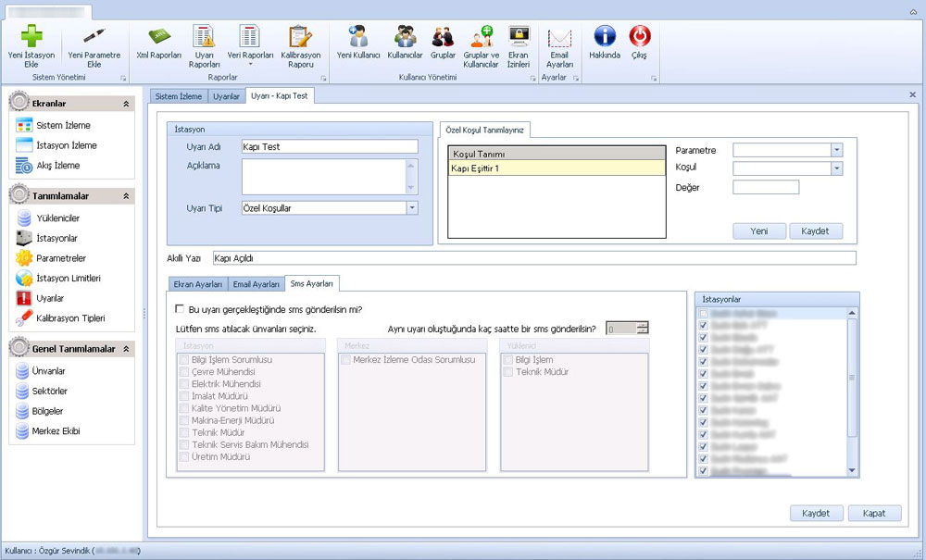Focus the Uyarı Adı text field

pos(330,146)
